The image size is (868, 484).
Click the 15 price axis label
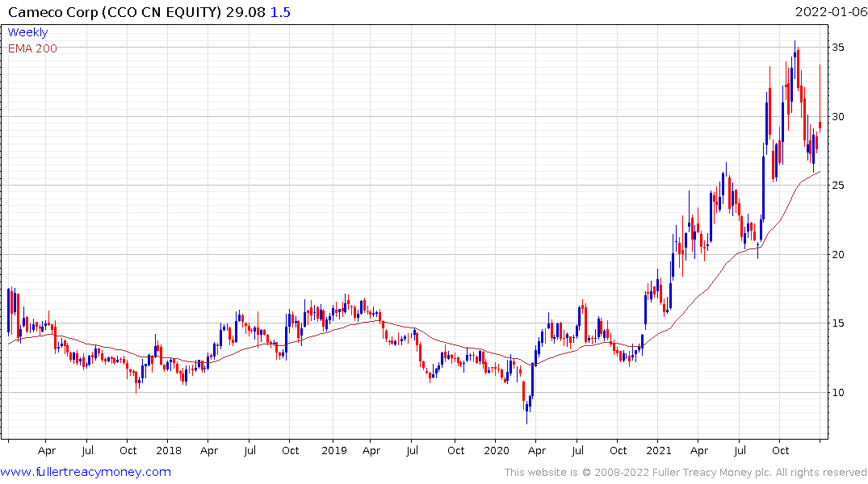coord(839,323)
